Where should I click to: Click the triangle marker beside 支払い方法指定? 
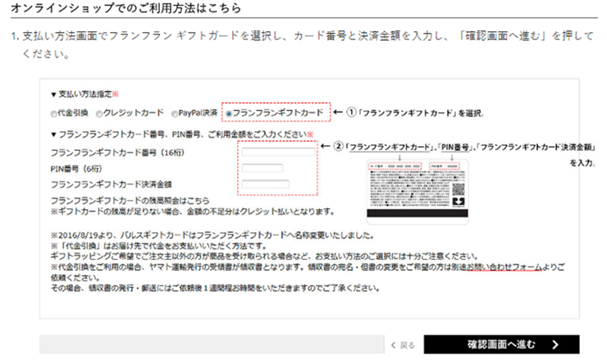tap(53, 94)
